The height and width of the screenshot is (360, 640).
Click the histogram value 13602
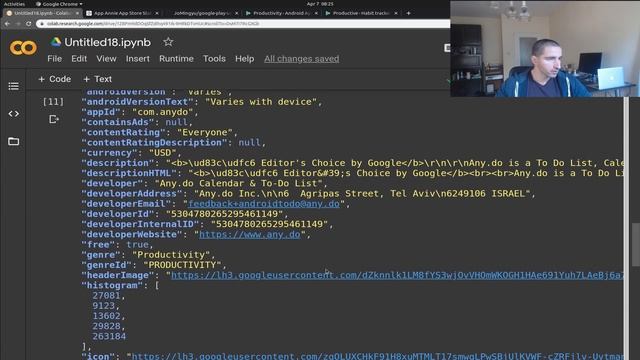[108, 316]
